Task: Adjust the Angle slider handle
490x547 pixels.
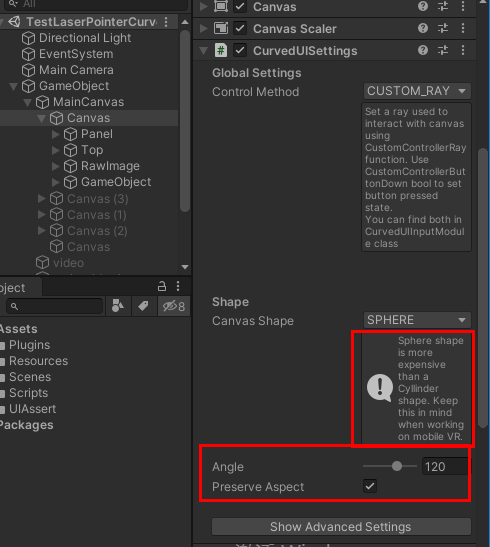Action: pos(397,466)
